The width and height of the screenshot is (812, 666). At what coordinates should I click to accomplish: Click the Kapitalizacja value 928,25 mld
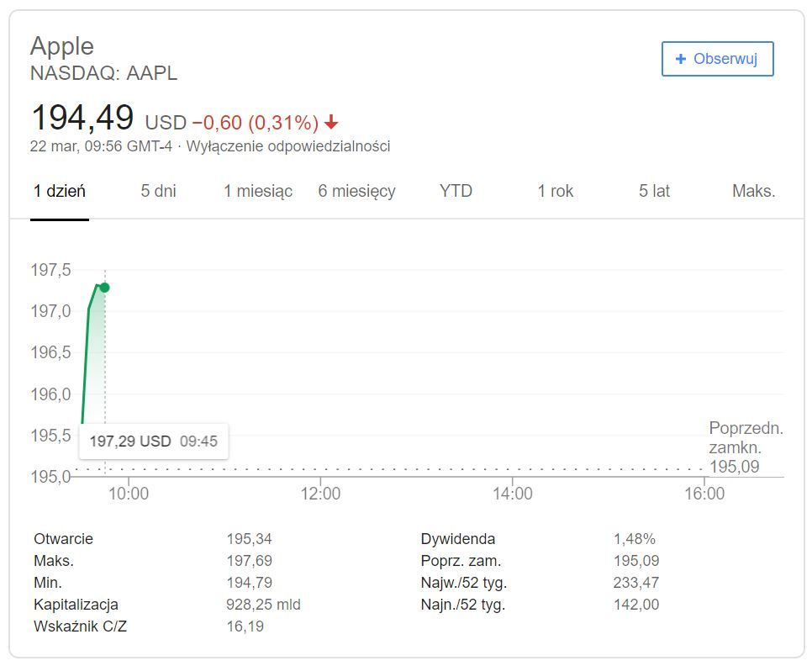click(x=263, y=605)
